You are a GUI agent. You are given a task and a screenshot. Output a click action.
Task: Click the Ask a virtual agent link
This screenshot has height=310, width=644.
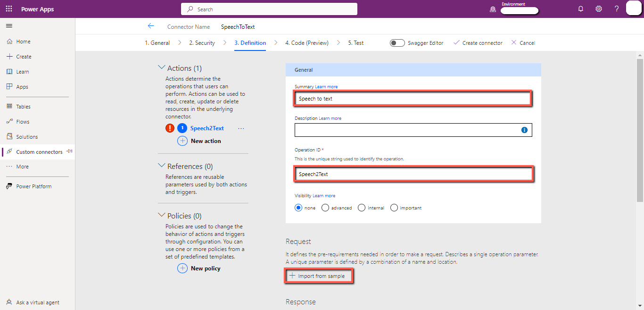point(38,302)
